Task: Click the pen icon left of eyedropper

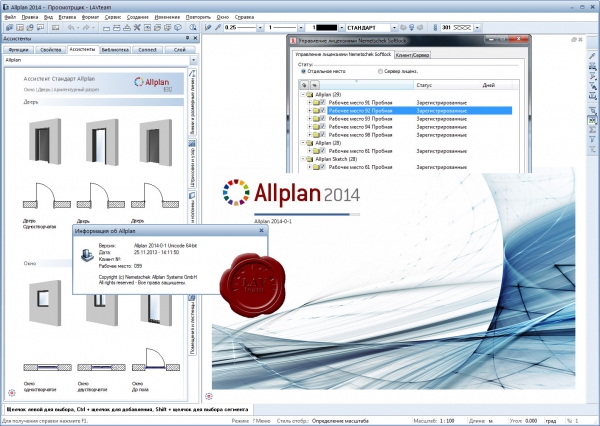Action: pos(208,28)
